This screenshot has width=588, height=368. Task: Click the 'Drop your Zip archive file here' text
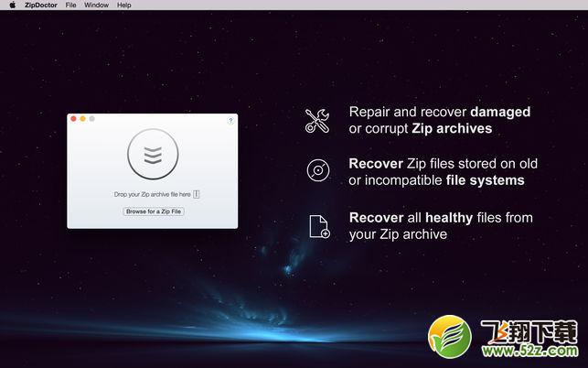point(152,194)
